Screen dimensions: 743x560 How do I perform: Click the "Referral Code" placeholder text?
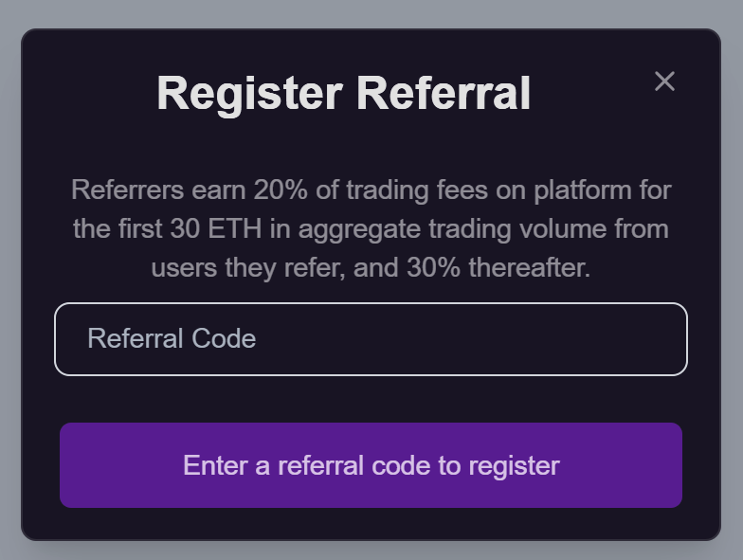pos(172,339)
